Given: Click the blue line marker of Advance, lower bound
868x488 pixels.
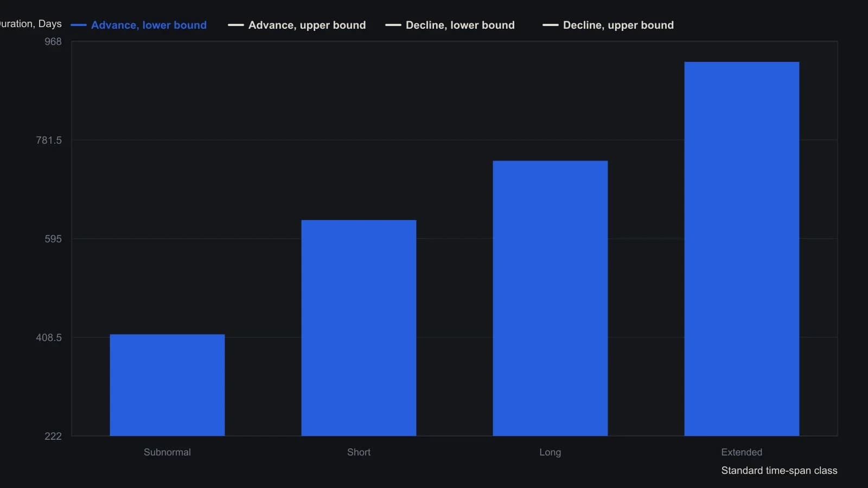Looking at the screenshot, I should [x=79, y=25].
